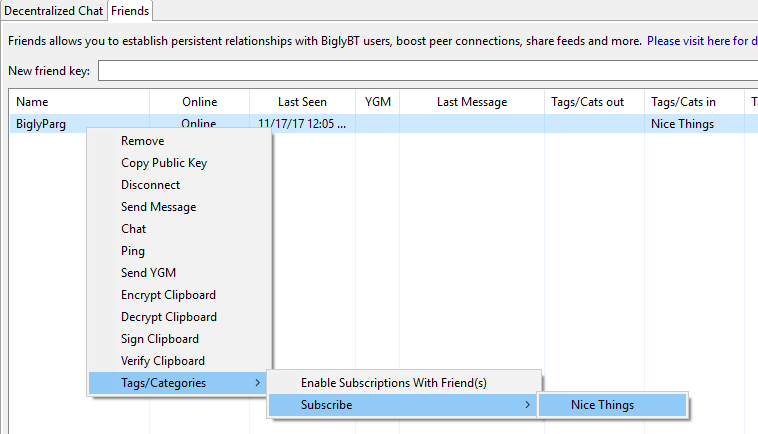Select Enable Subscriptions With Friend(s)
The height and width of the screenshot is (434, 758).
[404, 383]
